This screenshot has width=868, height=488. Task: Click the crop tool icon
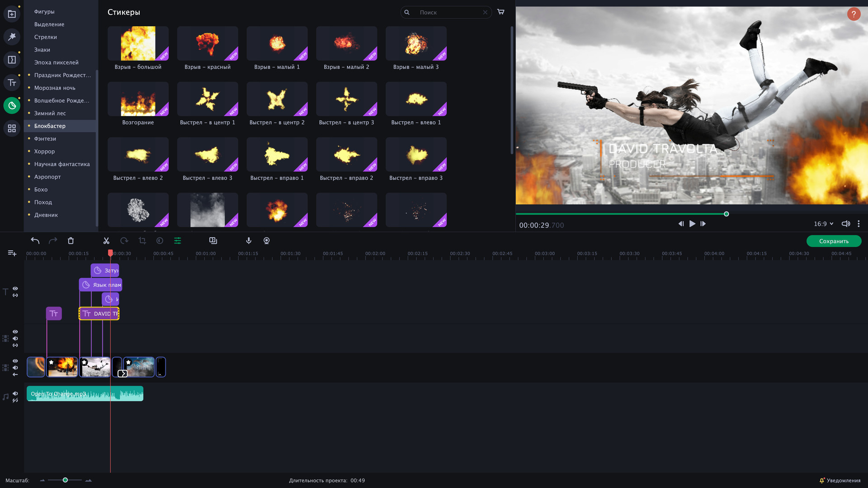coord(142,241)
